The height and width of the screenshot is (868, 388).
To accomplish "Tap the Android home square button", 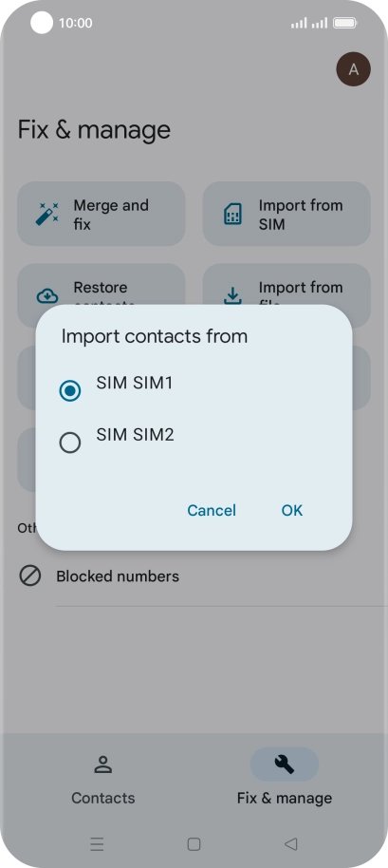I will pos(194,843).
